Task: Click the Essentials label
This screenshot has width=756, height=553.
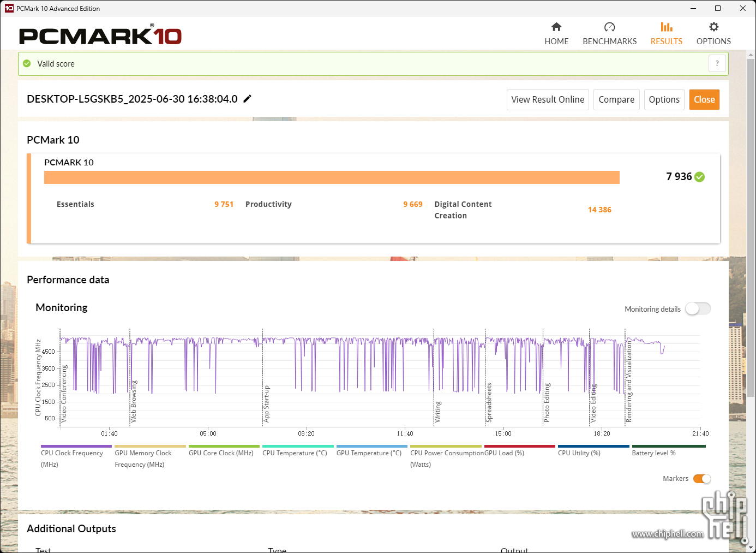Action: [x=75, y=204]
